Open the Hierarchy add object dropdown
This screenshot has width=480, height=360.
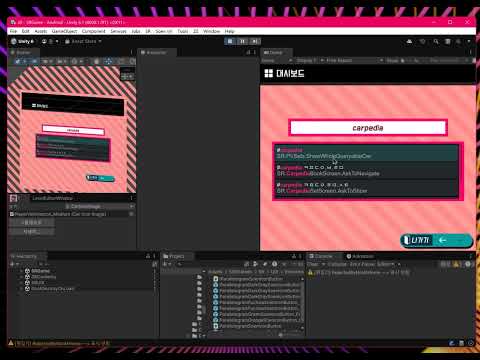(14, 264)
